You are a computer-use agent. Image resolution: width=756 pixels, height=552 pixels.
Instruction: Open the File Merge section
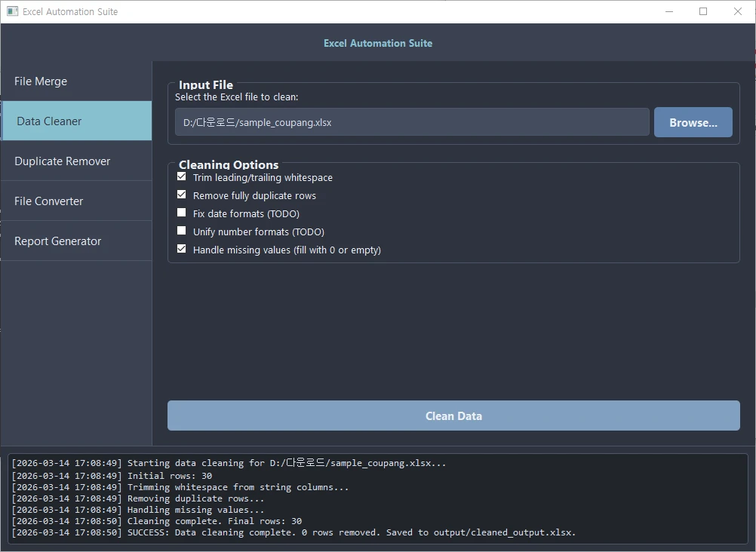coord(75,81)
